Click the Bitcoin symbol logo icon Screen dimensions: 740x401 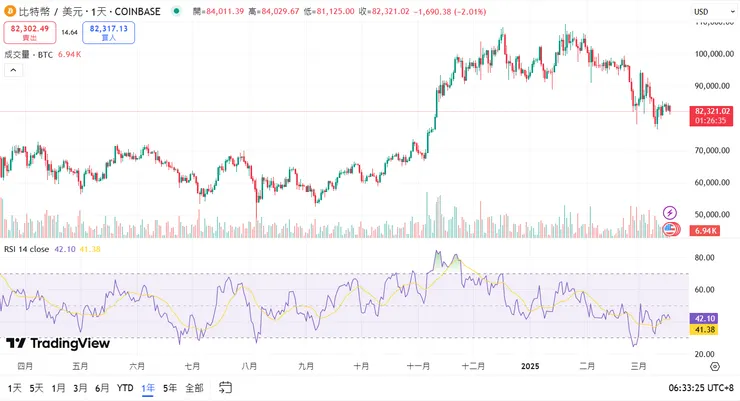tap(10, 11)
